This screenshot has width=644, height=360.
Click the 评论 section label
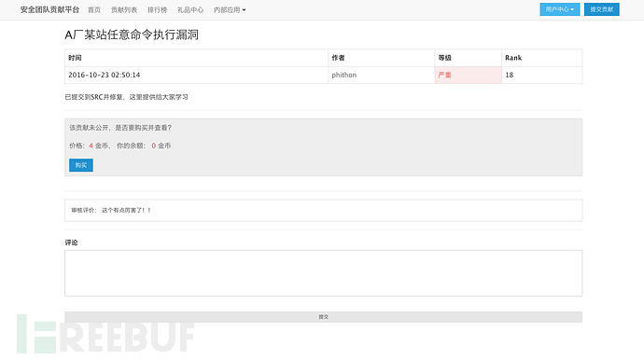click(x=72, y=242)
